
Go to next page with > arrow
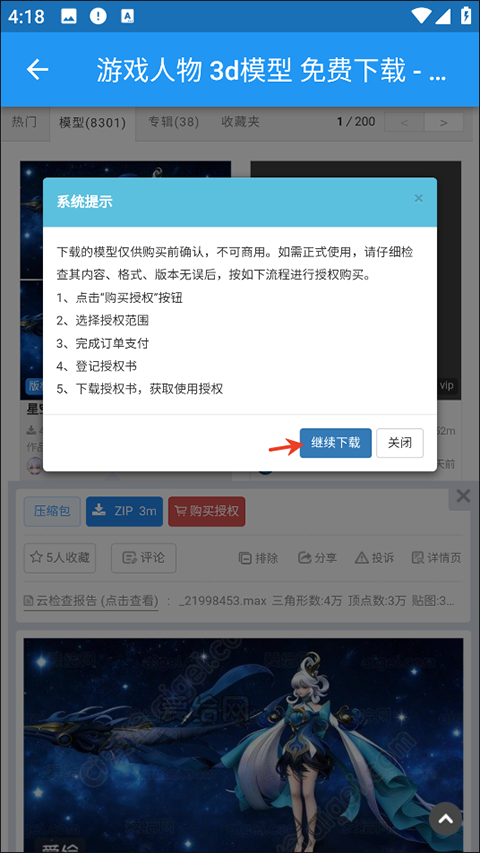[444, 122]
